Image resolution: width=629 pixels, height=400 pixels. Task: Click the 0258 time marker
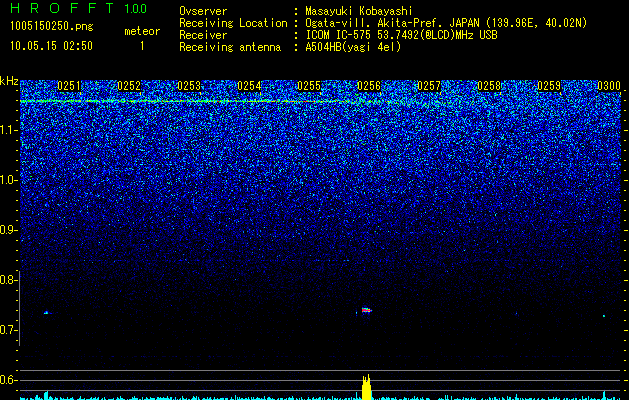489,86
